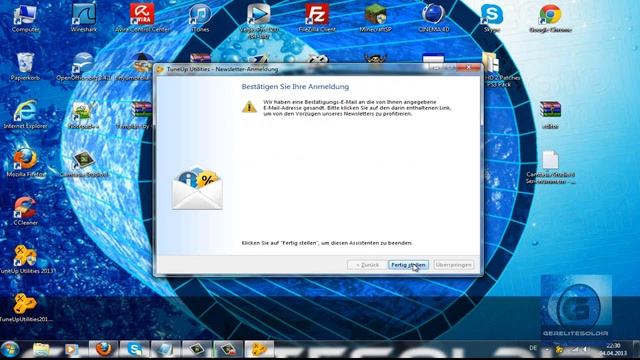Click the TuneUp Utilities dialog title bar text
Image resolution: width=640 pixels, height=360 pixels.
(222, 69)
